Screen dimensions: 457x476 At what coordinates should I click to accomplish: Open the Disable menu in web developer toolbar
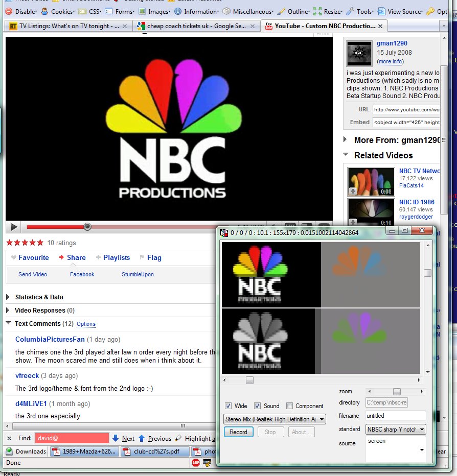pyautogui.click(x=21, y=12)
